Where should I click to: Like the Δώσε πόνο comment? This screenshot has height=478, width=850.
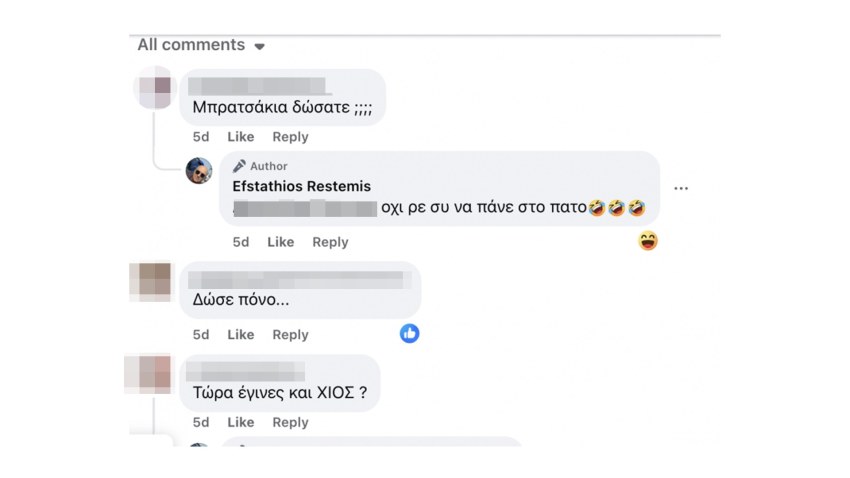point(241,335)
